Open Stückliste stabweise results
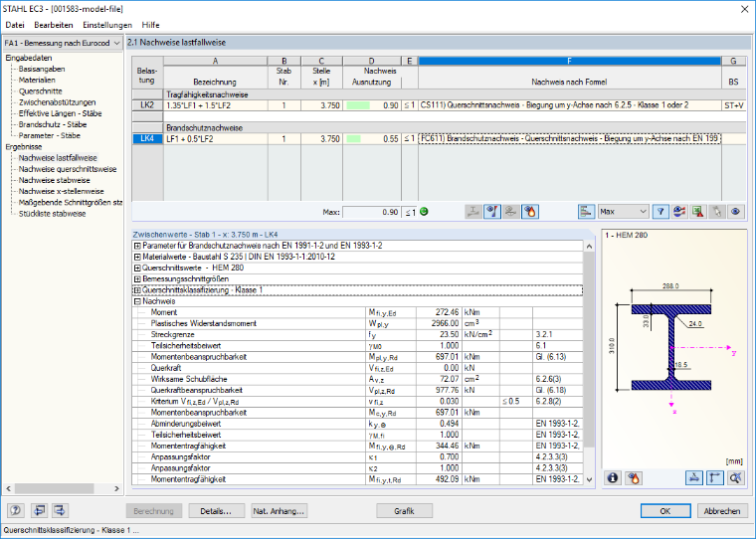 52,214
